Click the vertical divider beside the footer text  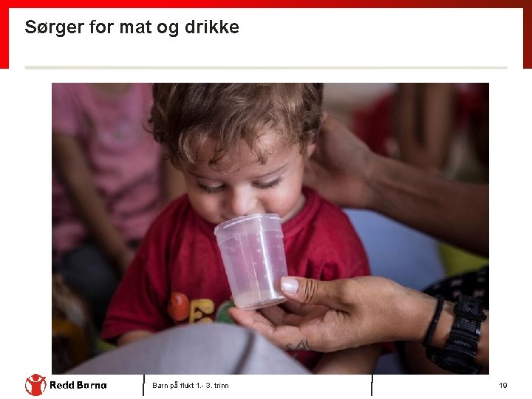pyautogui.click(x=143, y=385)
